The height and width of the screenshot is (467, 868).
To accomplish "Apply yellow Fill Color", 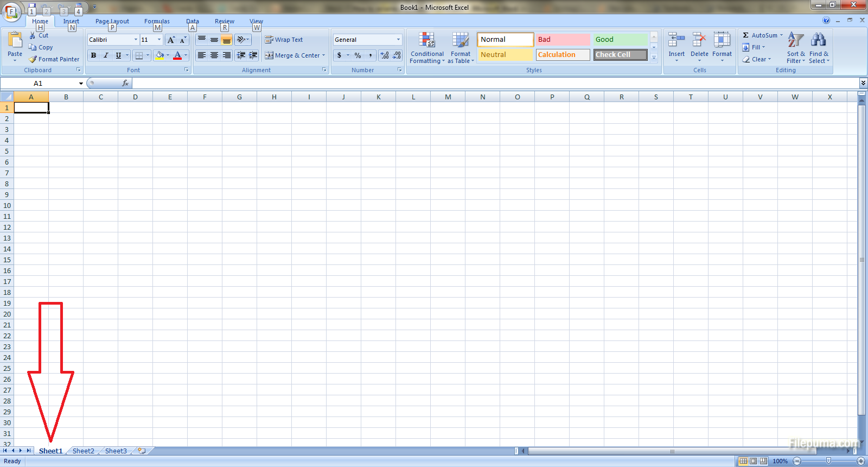I will tap(159, 55).
